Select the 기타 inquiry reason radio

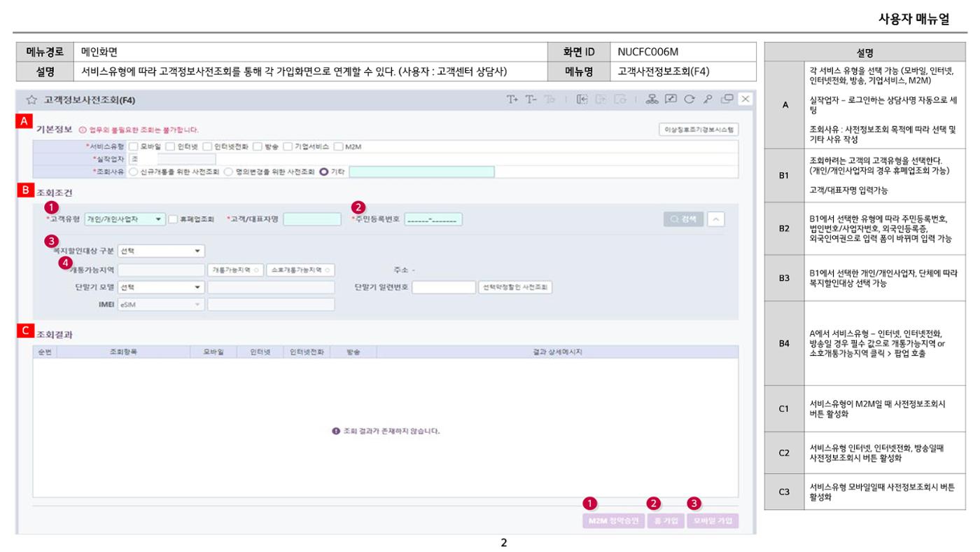[323, 172]
